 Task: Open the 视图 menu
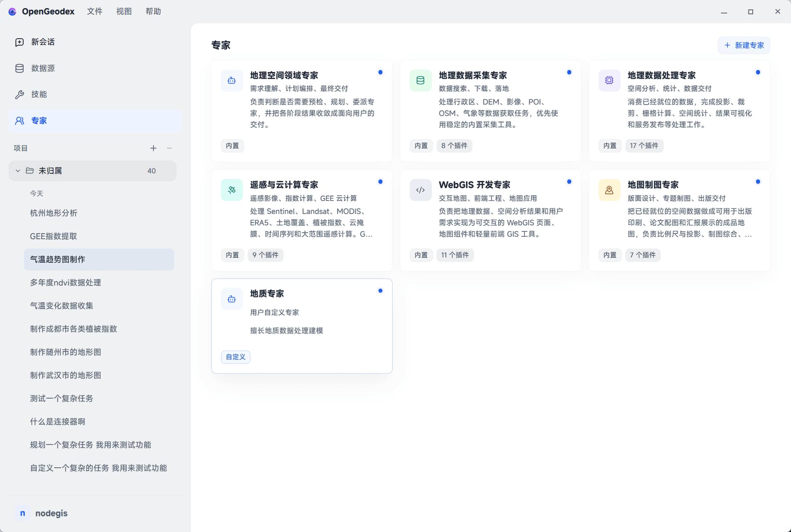[124, 12]
